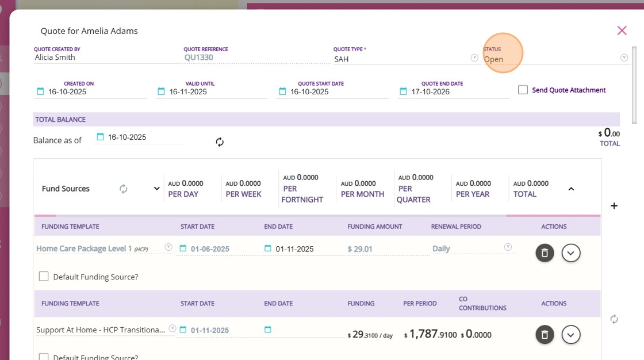
Task: Expand the Home Care Package Level 1 row
Action: coord(571,252)
